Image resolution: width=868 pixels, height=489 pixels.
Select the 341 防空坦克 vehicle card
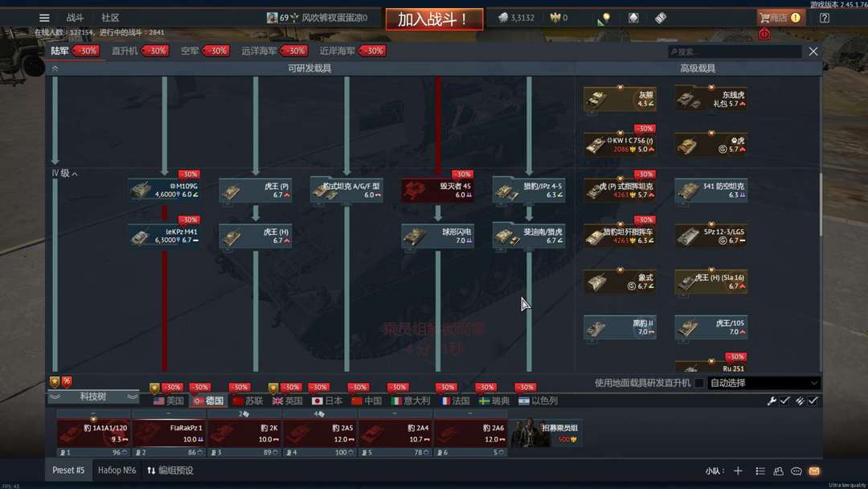coord(711,190)
